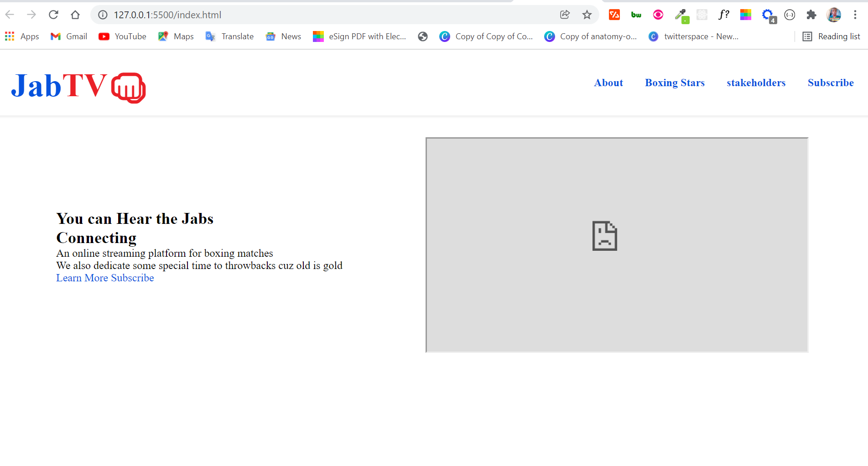Share this page icon
Viewport: 868px width, 466px height.
pyautogui.click(x=565, y=15)
